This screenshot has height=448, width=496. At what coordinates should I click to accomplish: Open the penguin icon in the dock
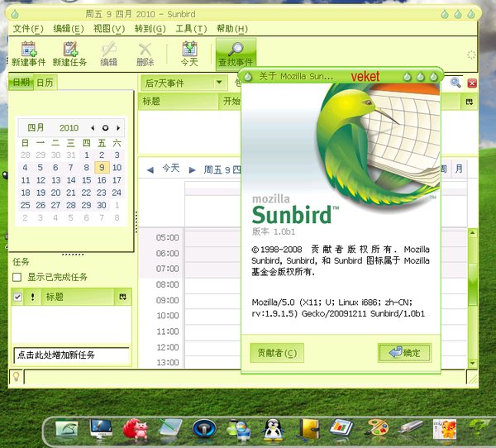pos(273,428)
